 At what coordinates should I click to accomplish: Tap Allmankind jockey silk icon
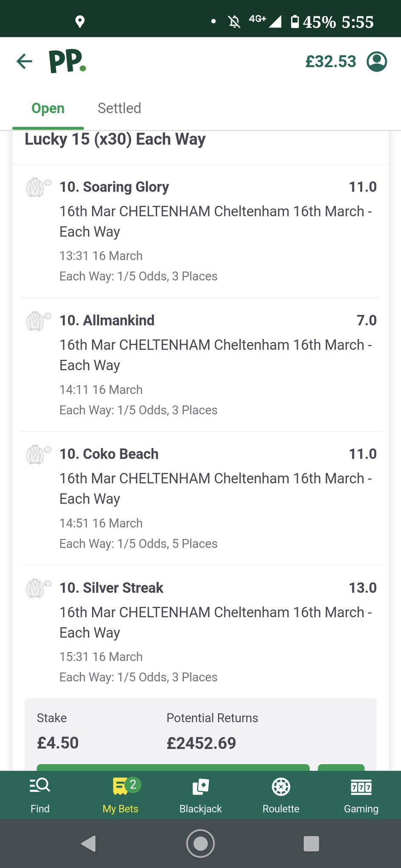point(36,321)
